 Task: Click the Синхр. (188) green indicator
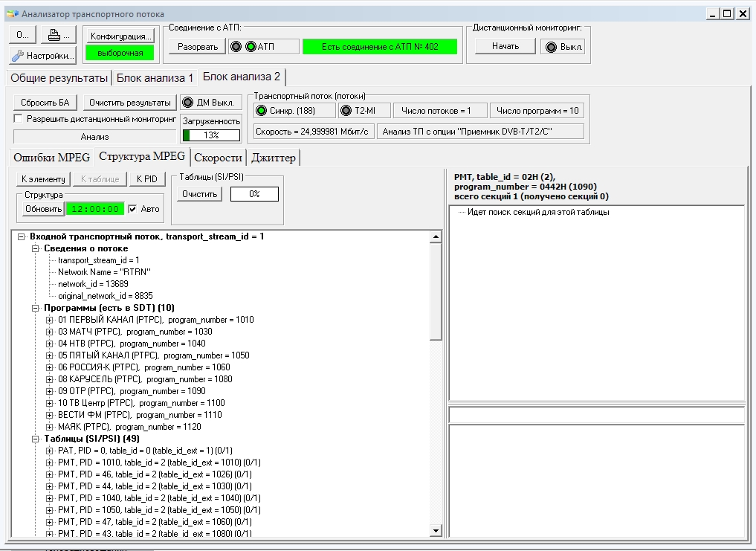click(262, 111)
